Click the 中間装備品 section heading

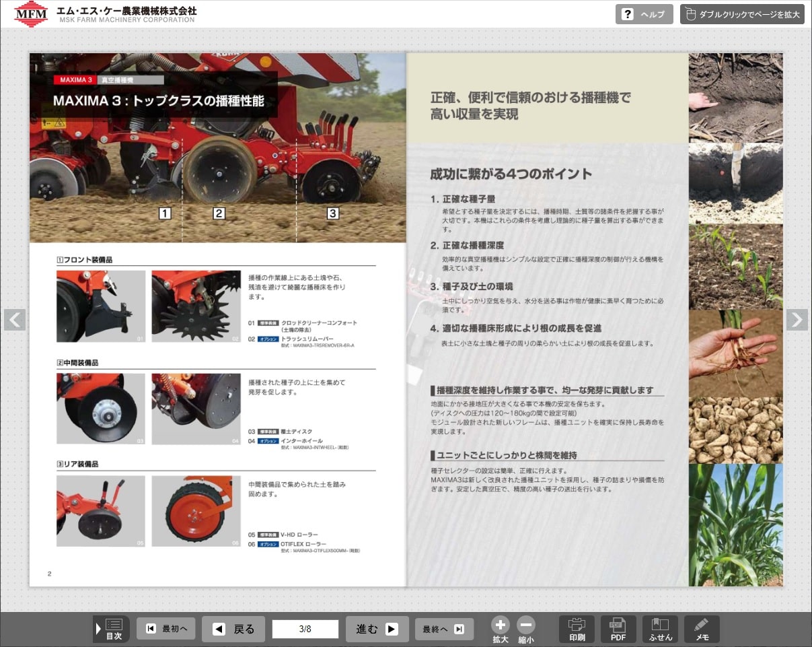pos(77,363)
